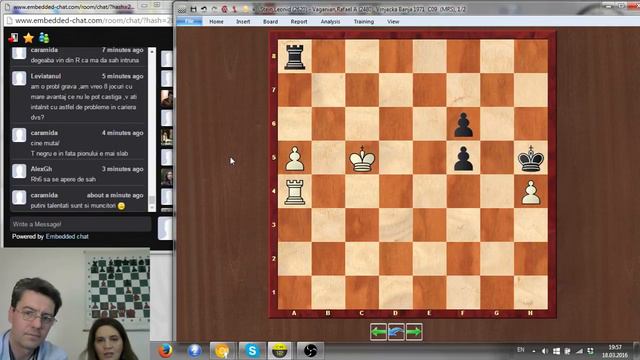The image size is (640, 360).
Task: Select the Analysis ribbon tab
Action: coord(330,22)
